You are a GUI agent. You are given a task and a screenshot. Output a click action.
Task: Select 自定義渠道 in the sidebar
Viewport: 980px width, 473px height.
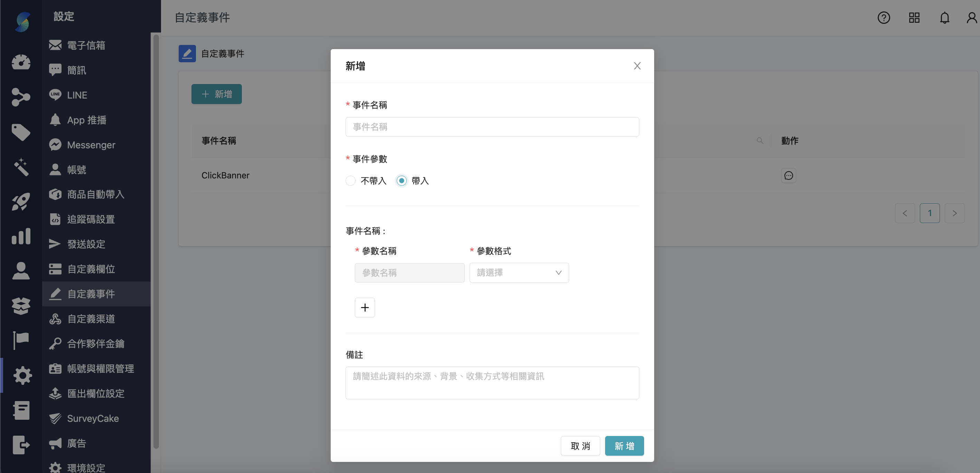click(x=91, y=319)
